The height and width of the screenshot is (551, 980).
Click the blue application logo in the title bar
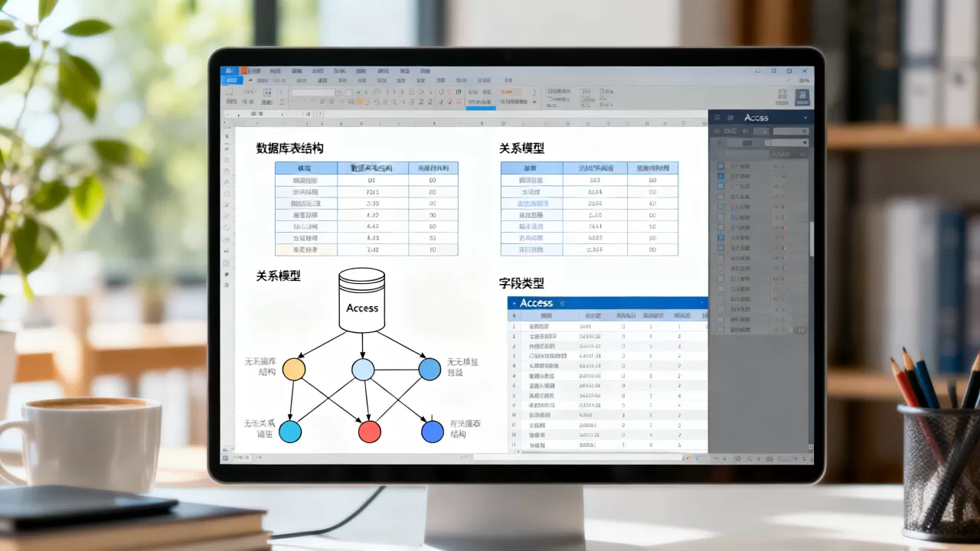229,70
